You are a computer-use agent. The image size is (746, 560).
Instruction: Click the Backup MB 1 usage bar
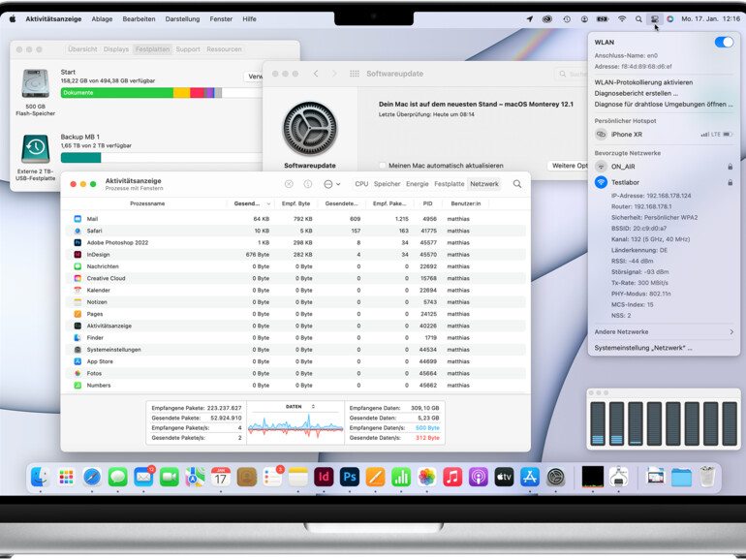click(x=161, y=158)
